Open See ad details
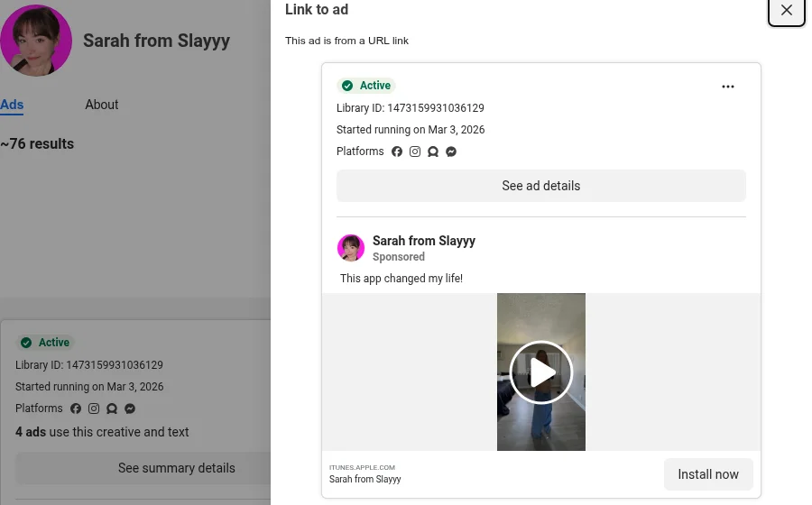 [x=541, y=186]
